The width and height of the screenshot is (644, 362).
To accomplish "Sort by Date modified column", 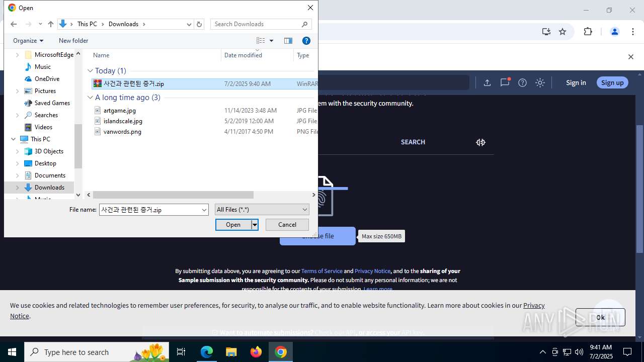I will [x=243, y=55].
